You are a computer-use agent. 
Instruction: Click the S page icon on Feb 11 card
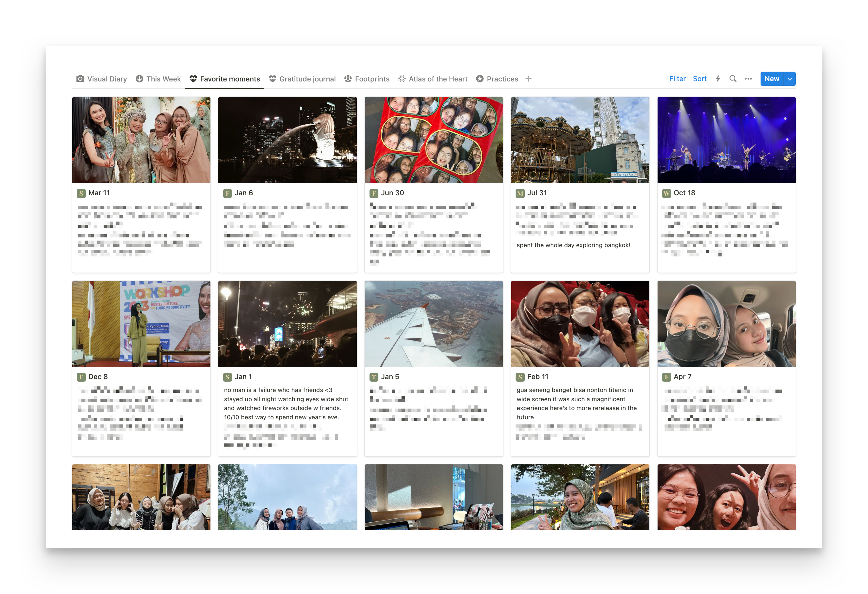pyautogui.click(x=520, y=377)
